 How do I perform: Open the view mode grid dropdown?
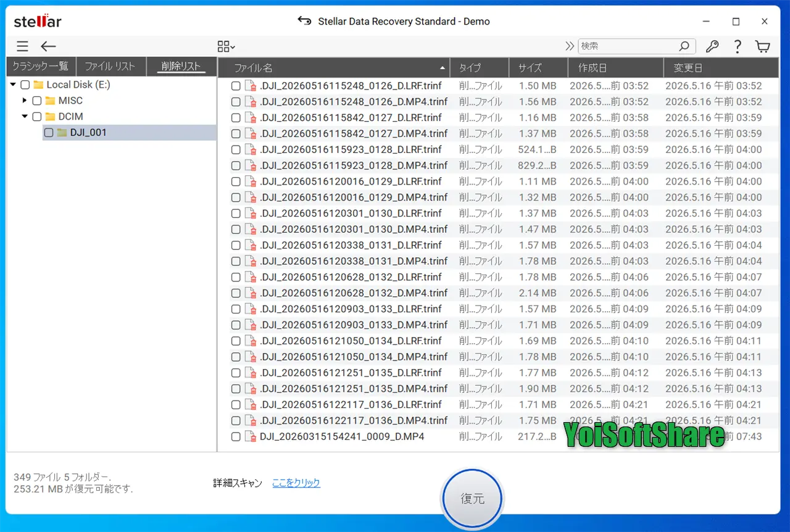point(226,46)
